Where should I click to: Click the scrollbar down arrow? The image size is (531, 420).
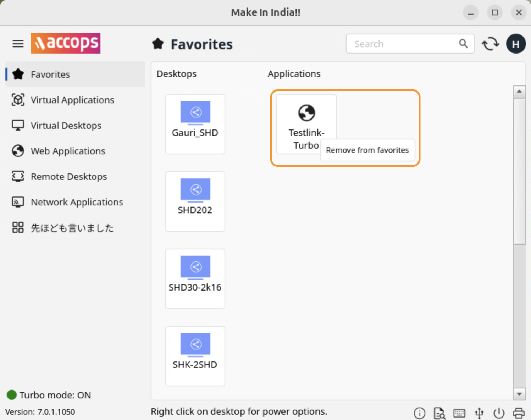519,394
